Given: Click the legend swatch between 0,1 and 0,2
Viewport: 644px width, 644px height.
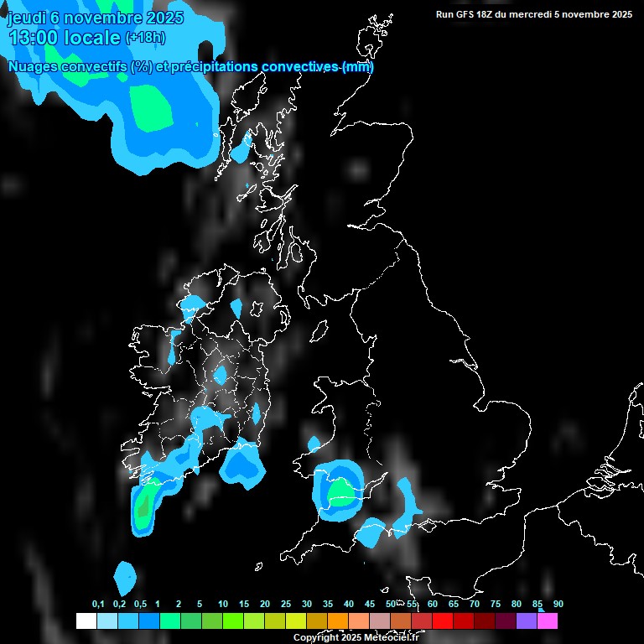Looking at the screenshot, I should pos(106,621).
